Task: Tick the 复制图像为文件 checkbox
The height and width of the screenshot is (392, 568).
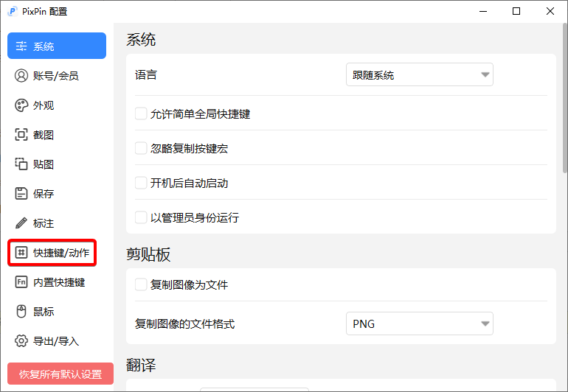Action: 141,284
